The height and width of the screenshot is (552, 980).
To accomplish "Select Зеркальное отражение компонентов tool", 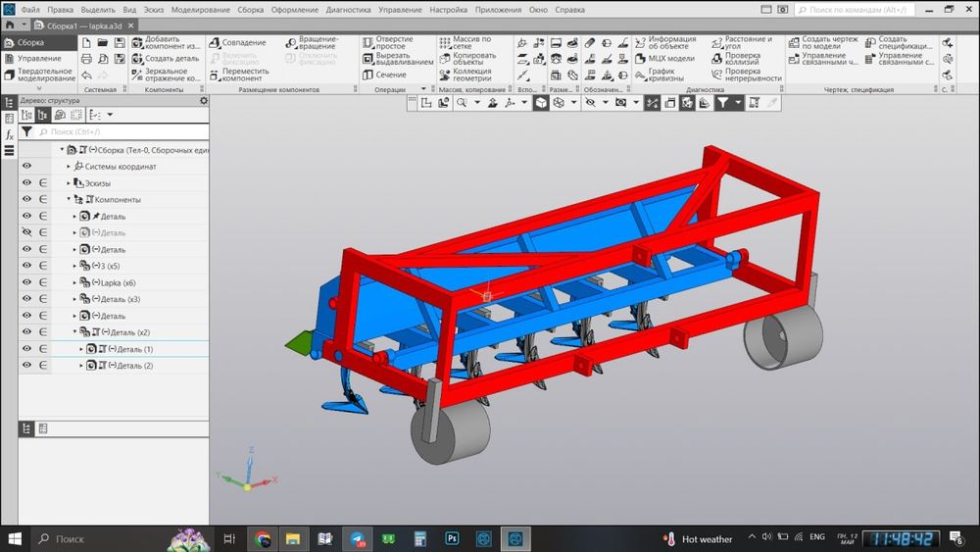I will click(x=166, y=75).
